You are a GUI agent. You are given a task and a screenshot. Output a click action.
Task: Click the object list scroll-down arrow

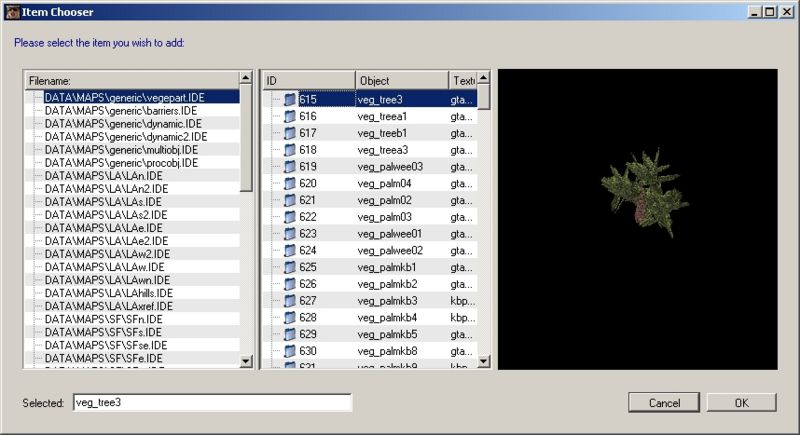pos(484,361)
